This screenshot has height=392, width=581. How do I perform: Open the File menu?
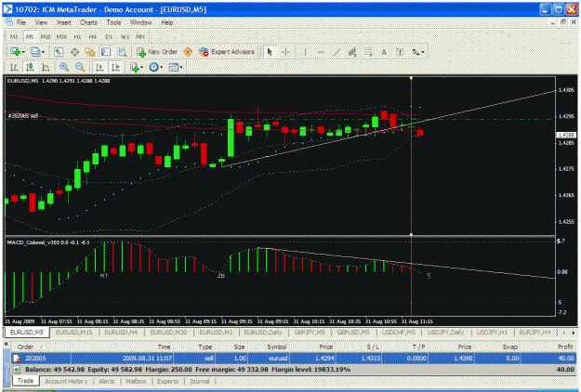(21, 22)
